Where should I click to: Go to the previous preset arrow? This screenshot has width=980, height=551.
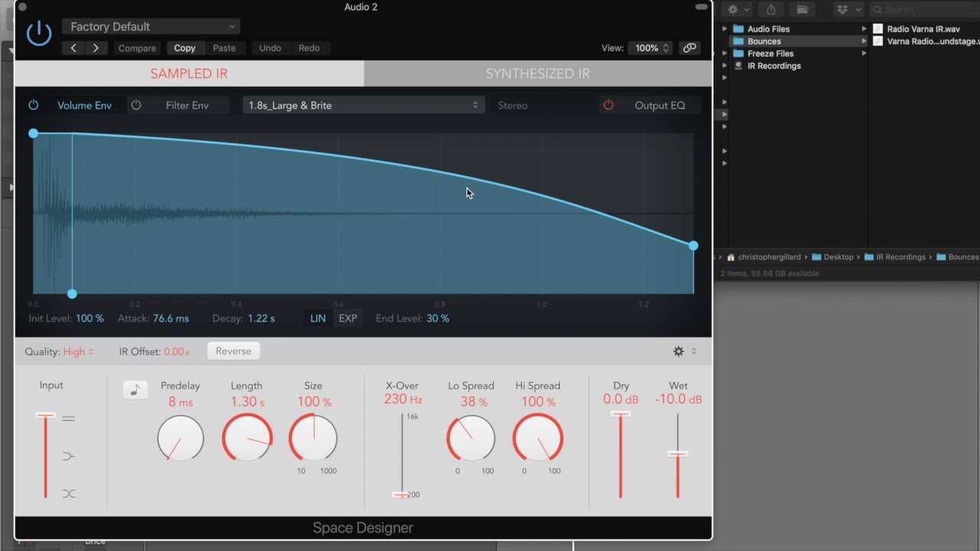point(73,47)
